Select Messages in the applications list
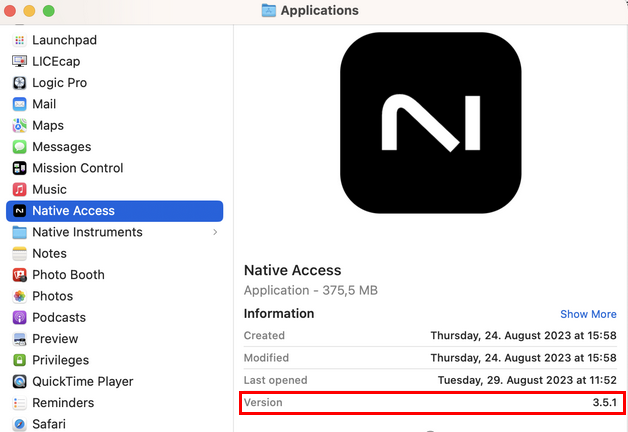 (115, 147)
